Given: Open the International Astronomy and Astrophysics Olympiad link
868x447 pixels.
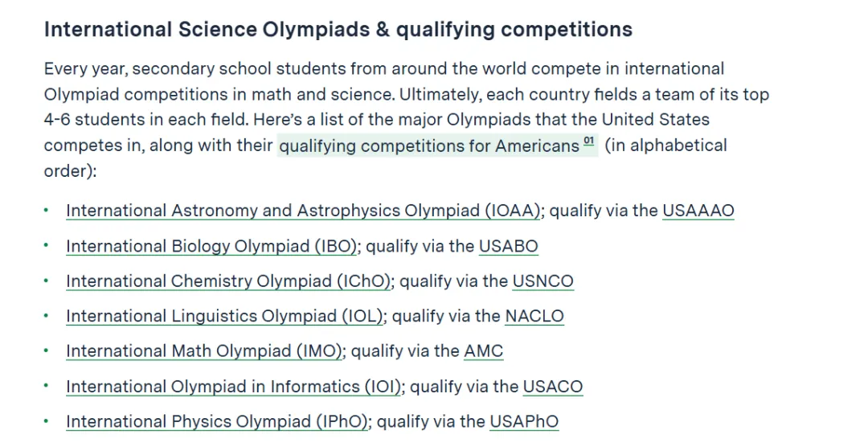Looking at the screenshot, I should [x=303, y=211].
